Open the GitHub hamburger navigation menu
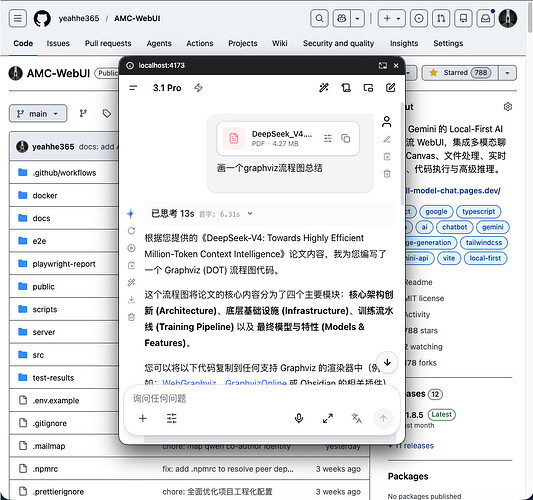Viewport: 533px width, 500px height. 18,18
